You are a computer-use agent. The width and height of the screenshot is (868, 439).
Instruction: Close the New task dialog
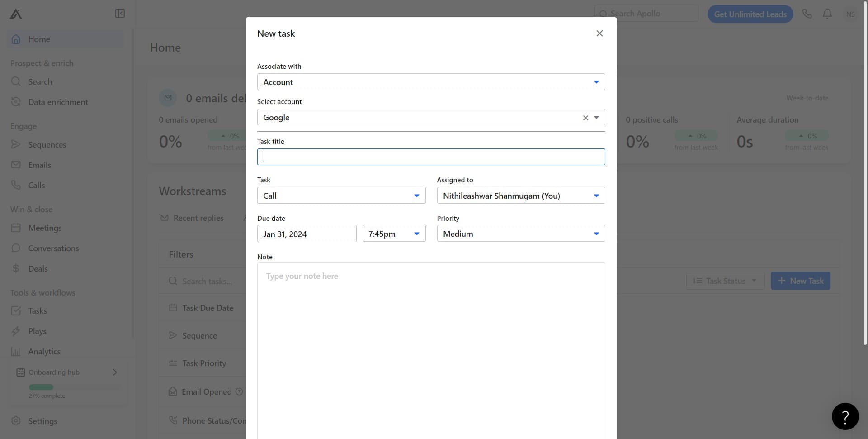[x=599, y=33]
